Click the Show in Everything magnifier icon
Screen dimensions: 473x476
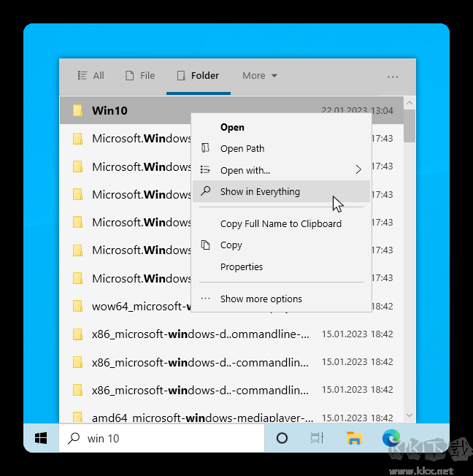(x=206, y=191)
